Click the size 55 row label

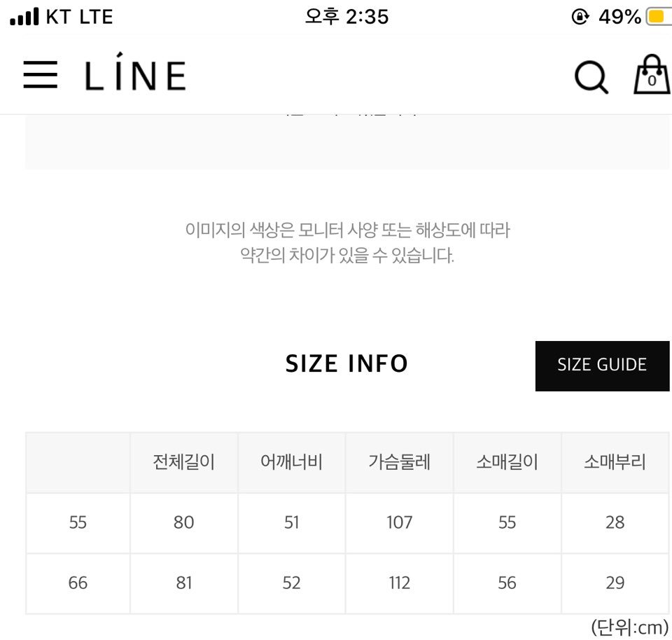78,523
